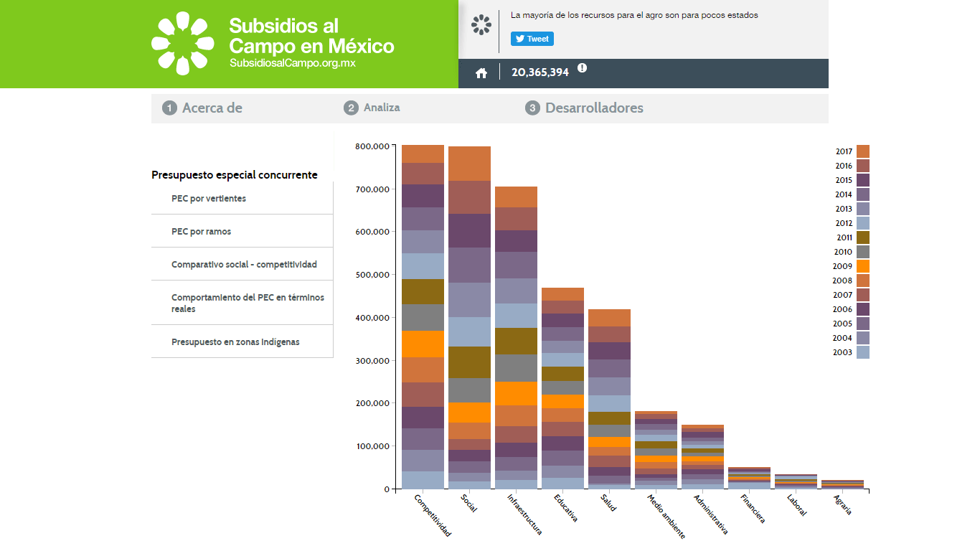Click the exclamation info icon beside 20,365,394
This screenshot has width=980, height=551.
(582, 68)
